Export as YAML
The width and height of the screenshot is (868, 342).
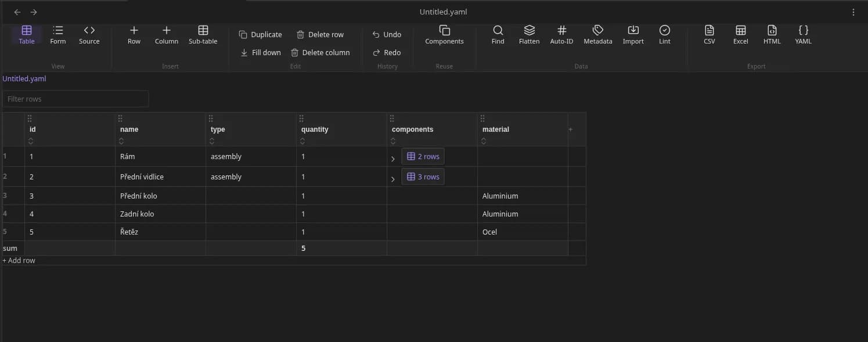pyautogui.click(x=804, y=35)
